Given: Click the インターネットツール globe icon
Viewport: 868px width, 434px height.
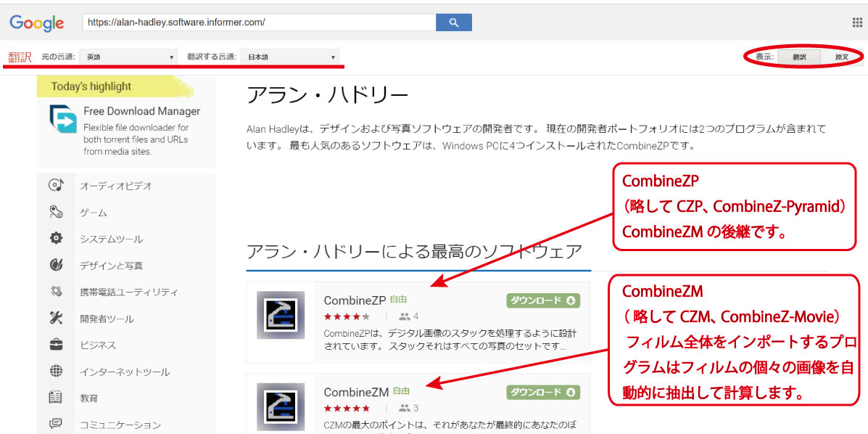Looking at the screenshot, I should tap(56, 372).
